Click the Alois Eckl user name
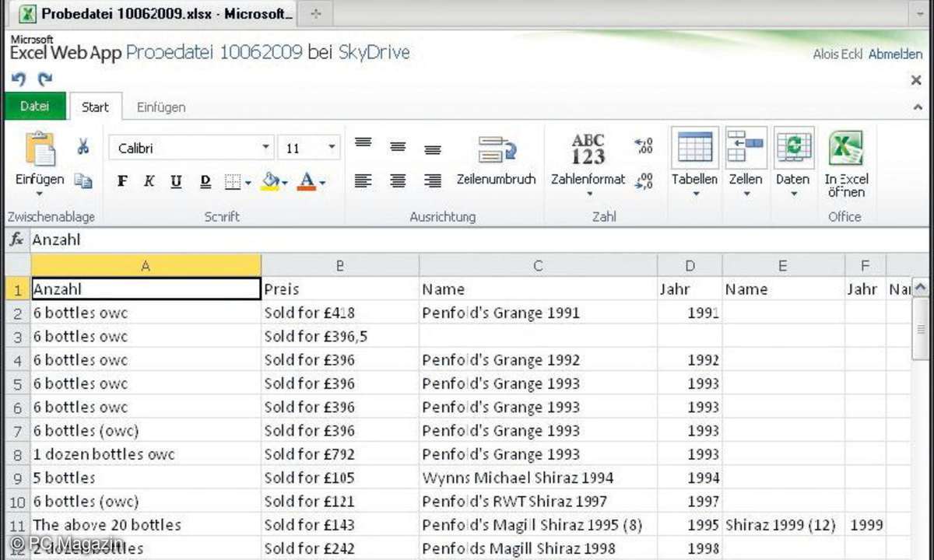Screen dimensions: 934x560 pos(838,54)
